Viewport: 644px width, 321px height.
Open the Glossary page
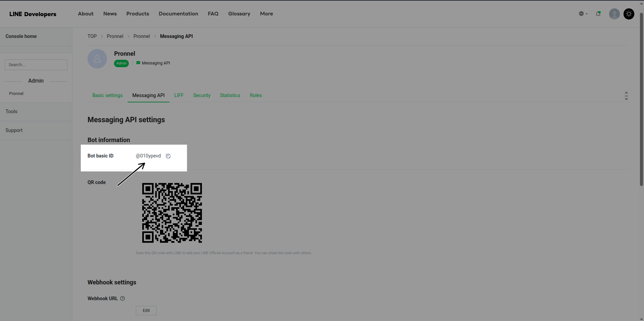point(239,14)
